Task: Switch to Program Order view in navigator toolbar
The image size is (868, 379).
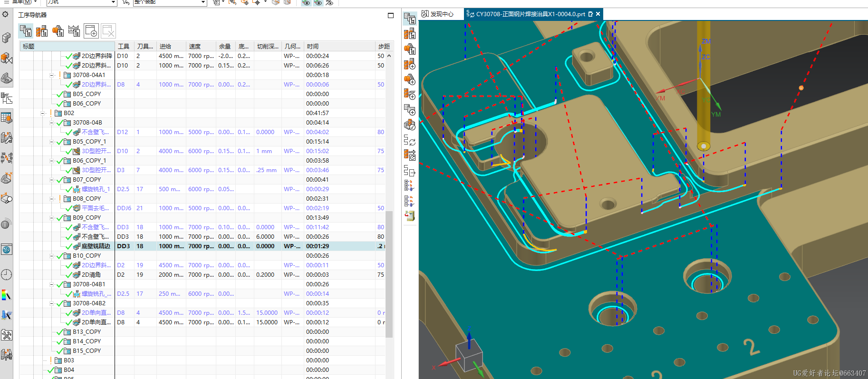Action: point(26,31)
